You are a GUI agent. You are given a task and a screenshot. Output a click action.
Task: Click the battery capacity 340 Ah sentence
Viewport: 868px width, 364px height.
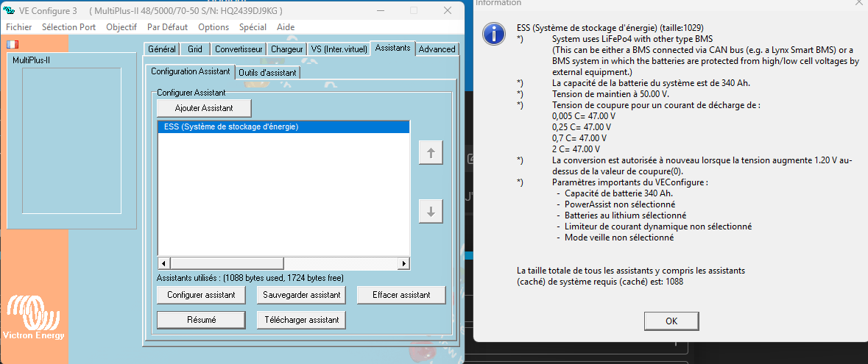651,83
